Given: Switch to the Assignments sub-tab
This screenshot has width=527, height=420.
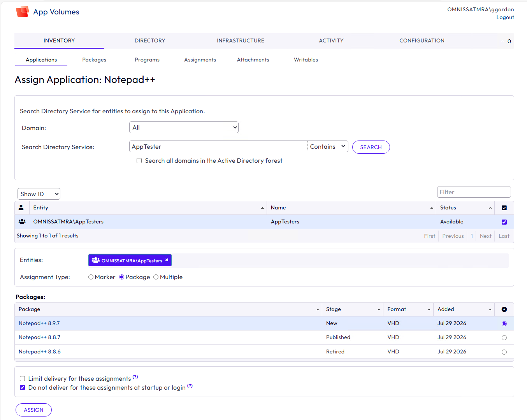Looking at the screenshot, I should (x=200, y=60).
